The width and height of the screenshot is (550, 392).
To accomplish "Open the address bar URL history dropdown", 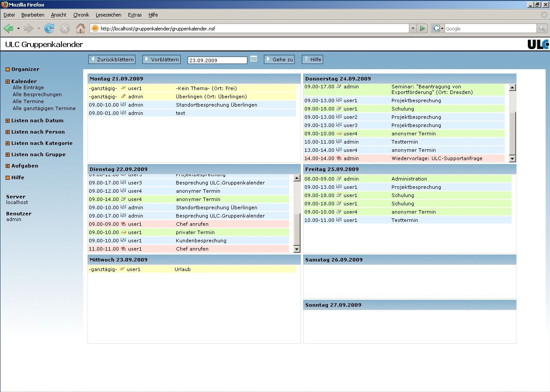I will [x=413, y=28].
